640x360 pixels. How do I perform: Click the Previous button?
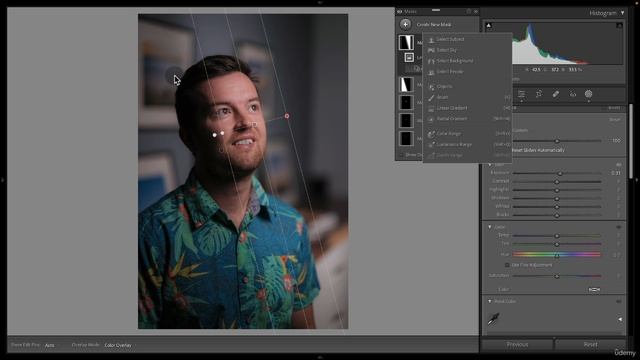point(517,344)
